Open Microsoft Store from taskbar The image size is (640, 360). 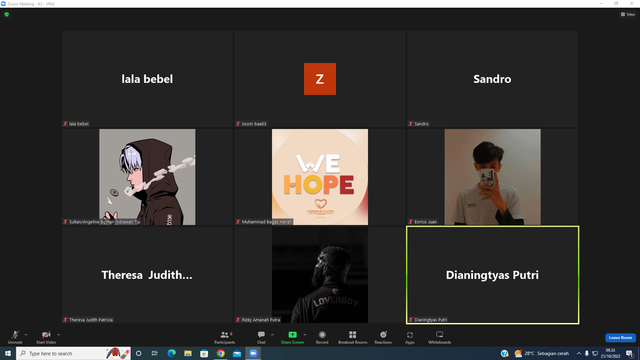pos(204,353)
